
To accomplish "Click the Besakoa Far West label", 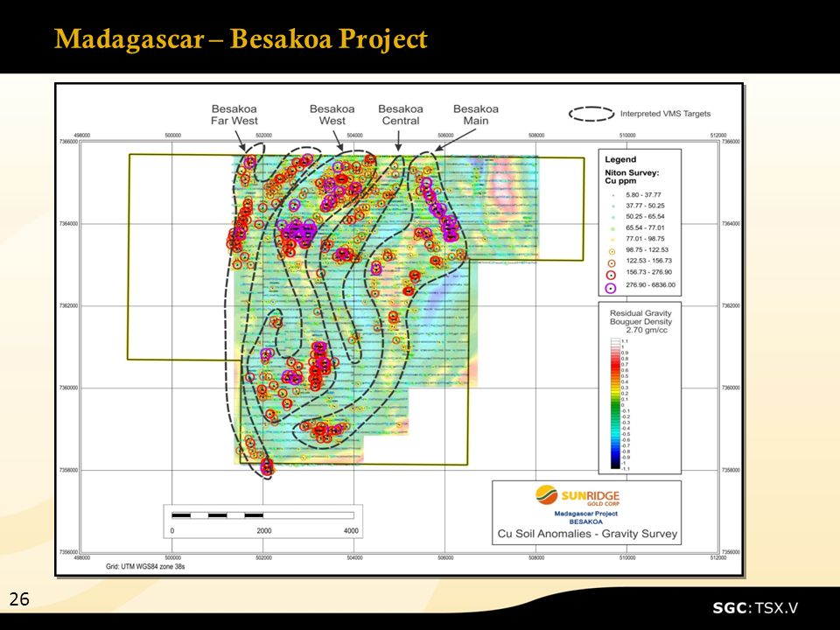I will click(234, 115).
